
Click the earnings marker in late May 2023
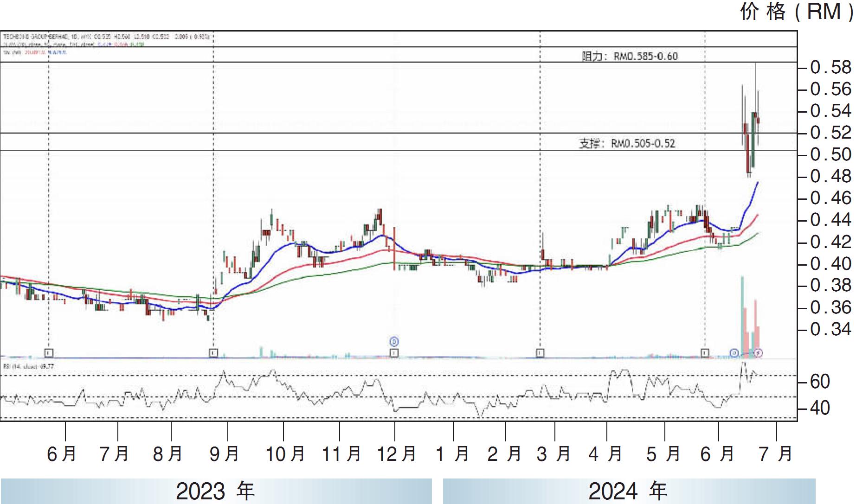click(x=49, y=353)
